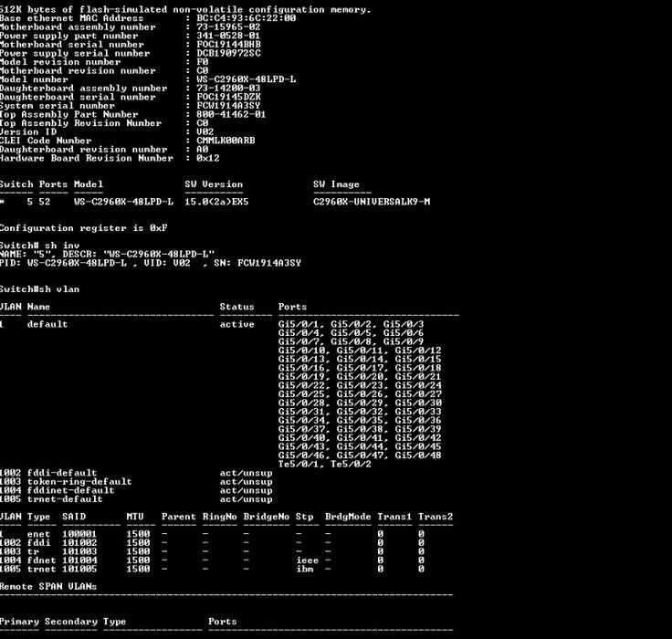
Task: Select motherboard serial number FOC19144BHB
Action: [228, 45]
